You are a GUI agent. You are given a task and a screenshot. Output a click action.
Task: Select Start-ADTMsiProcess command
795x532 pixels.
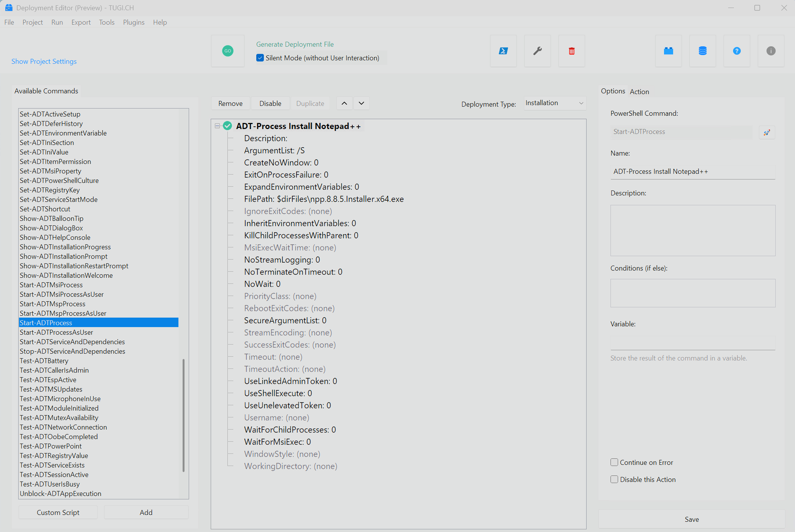pyautogui.click(x=51, y=285)
